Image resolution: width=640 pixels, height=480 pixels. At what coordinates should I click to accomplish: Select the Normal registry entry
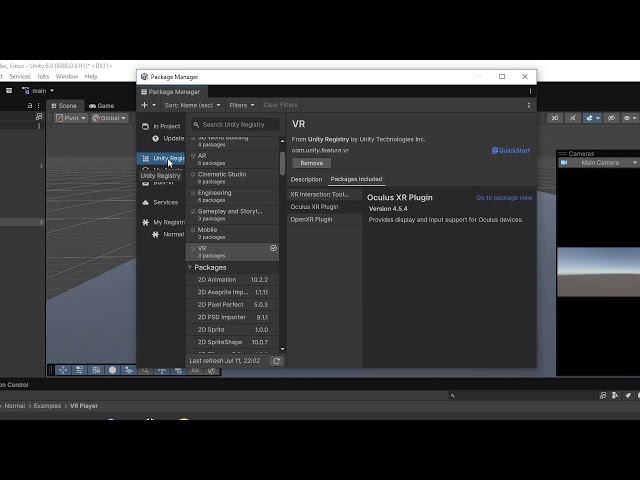tap(168, 234)
